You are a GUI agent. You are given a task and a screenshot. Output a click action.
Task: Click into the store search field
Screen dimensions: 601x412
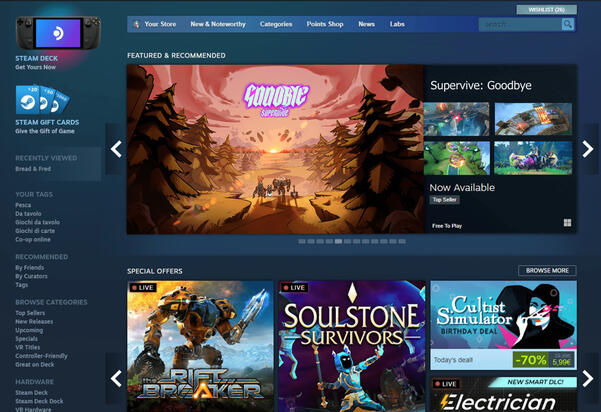[520, 25]
